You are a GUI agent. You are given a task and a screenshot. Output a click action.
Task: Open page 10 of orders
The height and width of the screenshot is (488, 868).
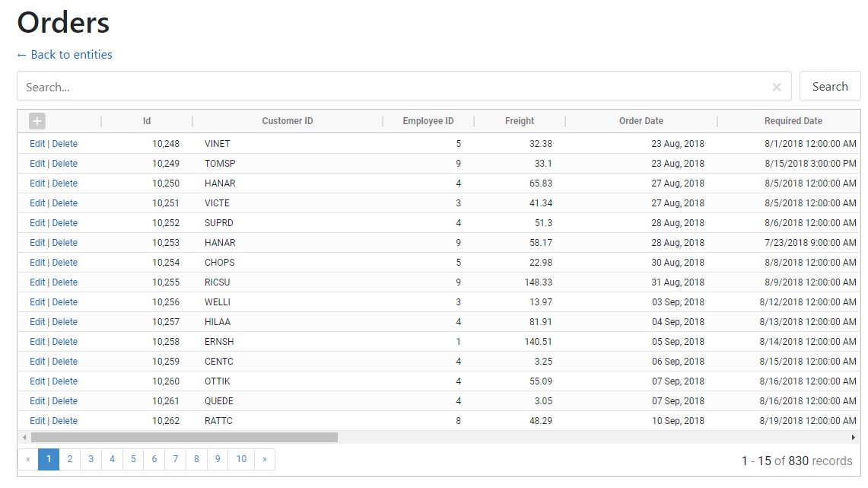coord(241,459)
